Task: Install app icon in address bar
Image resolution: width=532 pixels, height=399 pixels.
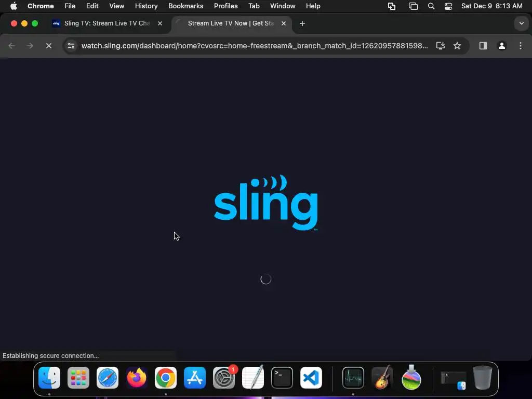Action: pos(441,46)
